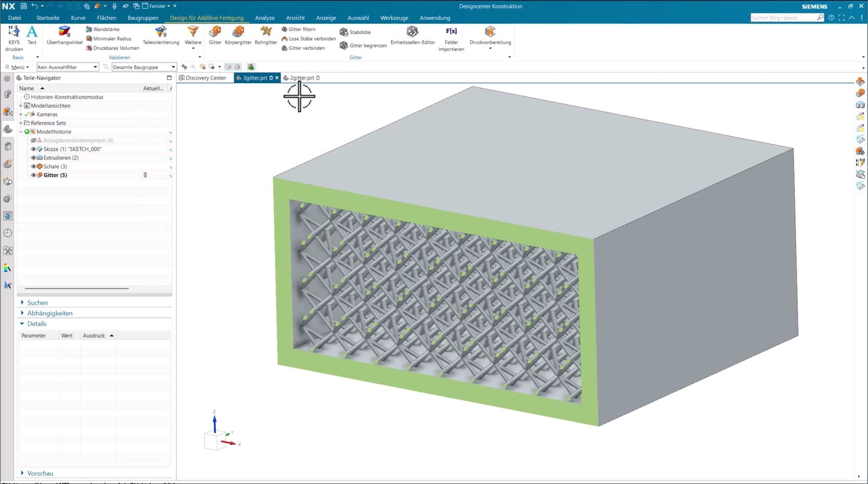Viewport: 868px width, 484px height.
Task: Click the Teileorientierung tool
Action: (x=161, y=32)
